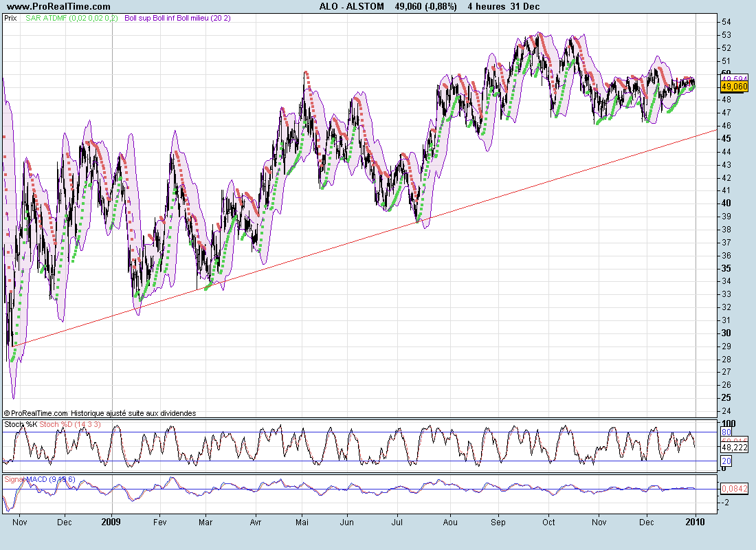This screenshot has width=756, height=550.
Task: Select the 35 price axis label
Action: pos(726,269)
